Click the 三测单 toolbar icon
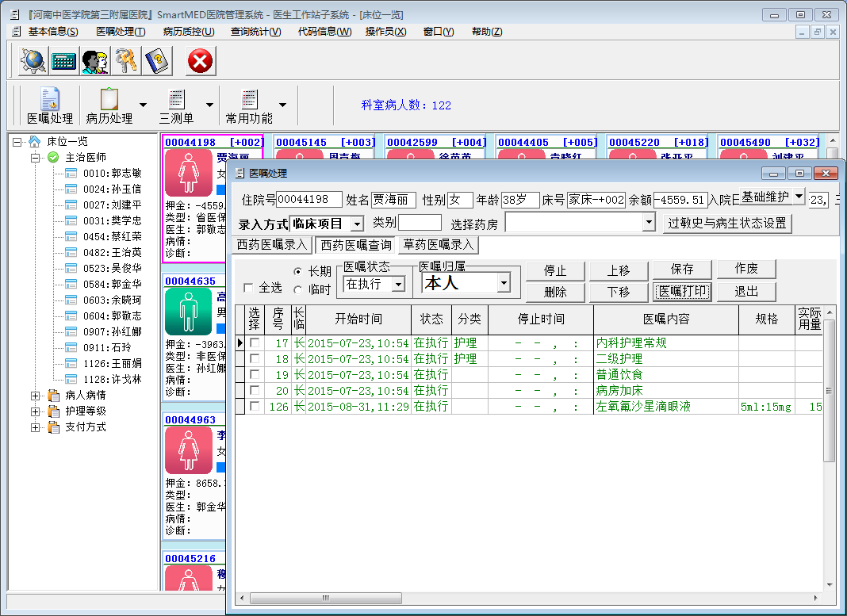The width and height of the screenshot is (847, 616). coord(177,99)
